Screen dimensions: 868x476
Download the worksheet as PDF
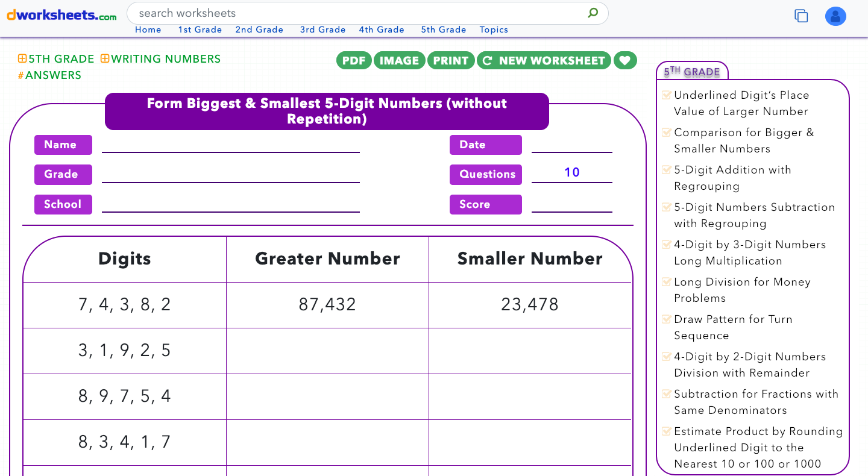354,60
